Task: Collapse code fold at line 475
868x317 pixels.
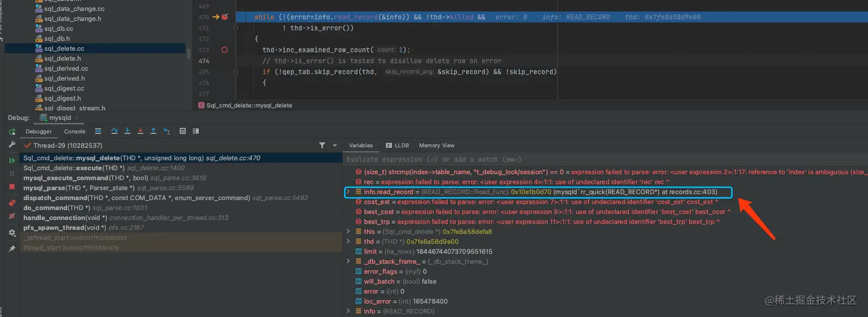Action: 235,72
